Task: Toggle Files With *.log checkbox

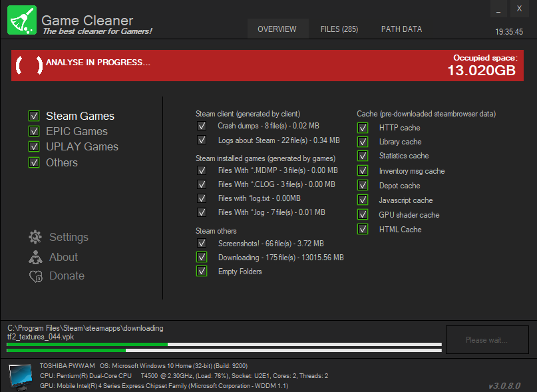Action: pyautogui.click(x=202, y=212)
